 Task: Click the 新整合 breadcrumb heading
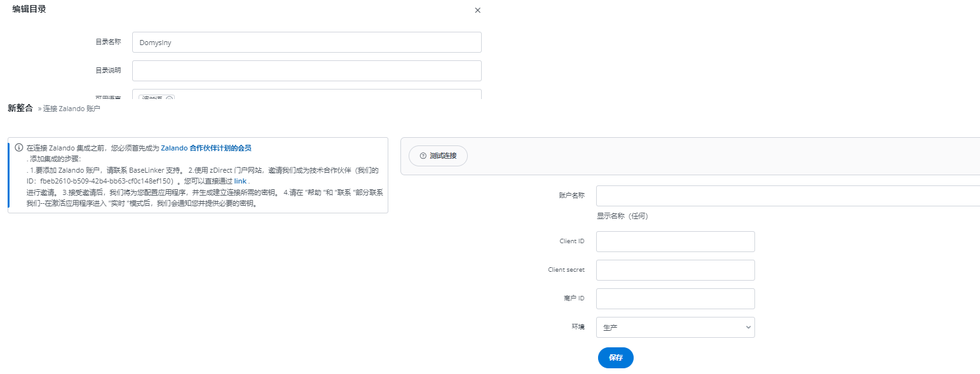click(x=20, y=109)
